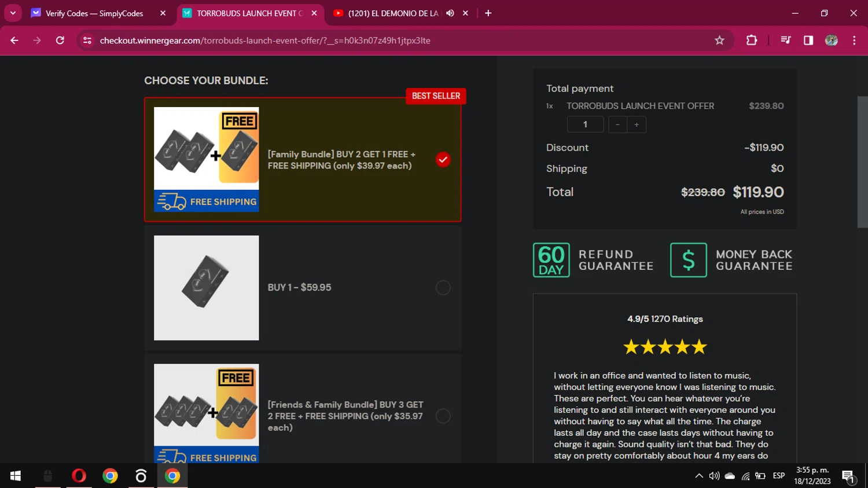This screenshot has height=488, width=868.
Task: Open the Chrome three-dot menu
Action: tap(854, 41)
